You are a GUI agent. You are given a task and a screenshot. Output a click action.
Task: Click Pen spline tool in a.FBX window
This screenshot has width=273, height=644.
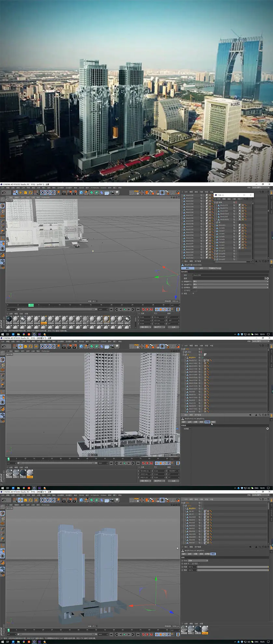86,193
